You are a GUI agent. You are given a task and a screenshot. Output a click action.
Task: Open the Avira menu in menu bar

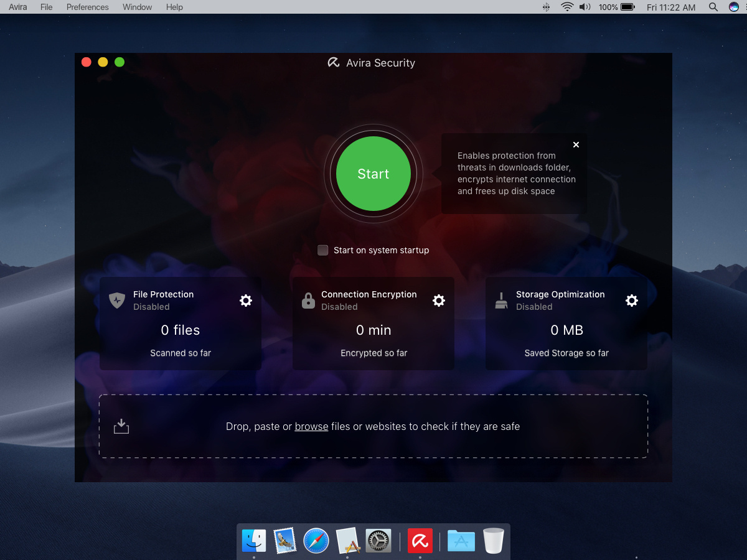[x=18, y=7]
